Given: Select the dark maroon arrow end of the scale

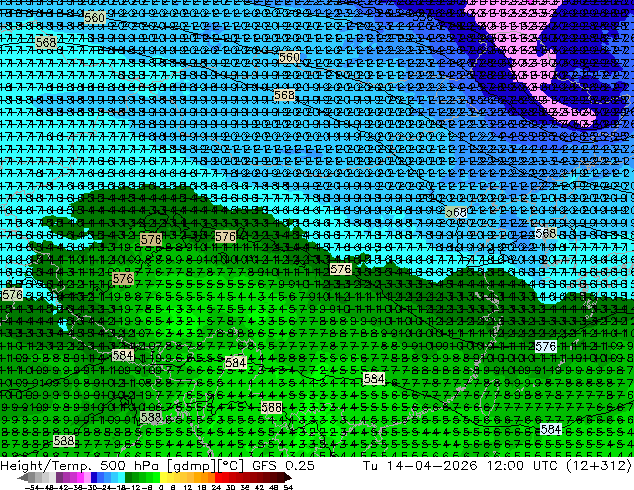Looking at the screenshot, I should (x=288, y=477).
